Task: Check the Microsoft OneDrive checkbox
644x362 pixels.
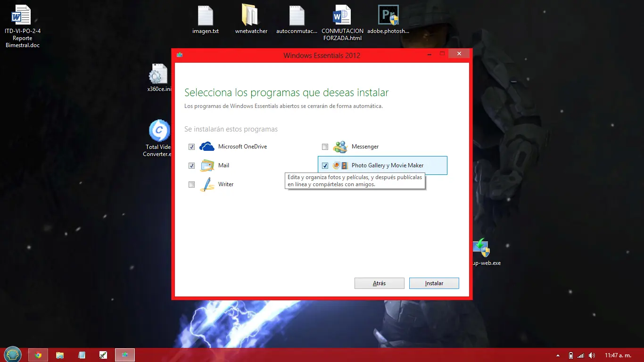Action: [x=191, y=147]
